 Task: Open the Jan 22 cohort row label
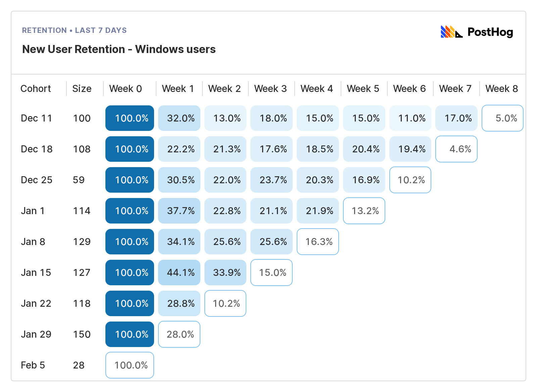(36, 303)
